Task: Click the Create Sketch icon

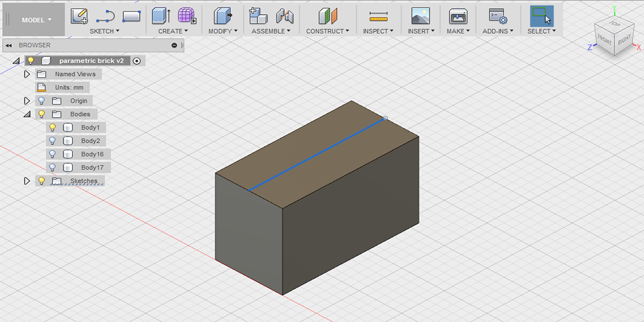Action: [79, 16]
